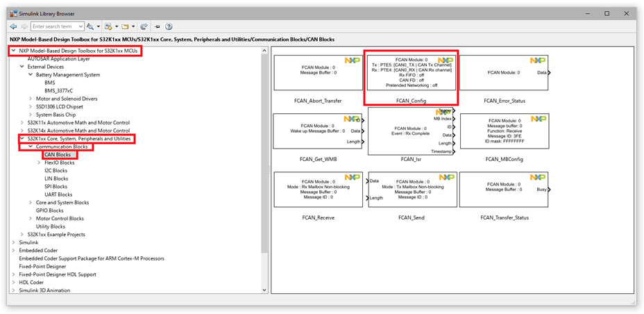Expand Simulink 3D Animation node
Screen dimensions: 644x314
click(x=14, y=290)
